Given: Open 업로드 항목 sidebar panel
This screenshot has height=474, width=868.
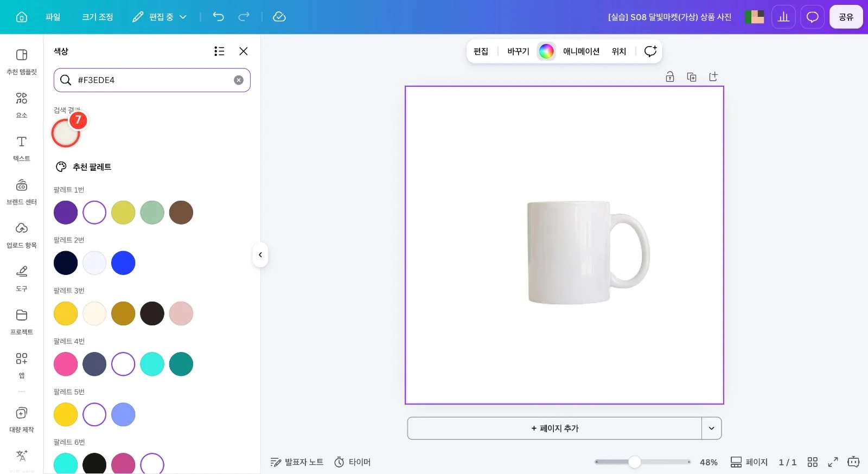Looking at the screenshot, I should click(x=22, y=235).
